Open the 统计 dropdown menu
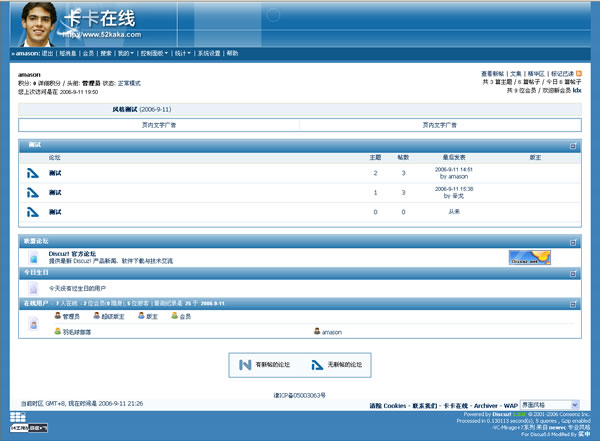Screen dimensions: 600x441 tap(183, 53)
